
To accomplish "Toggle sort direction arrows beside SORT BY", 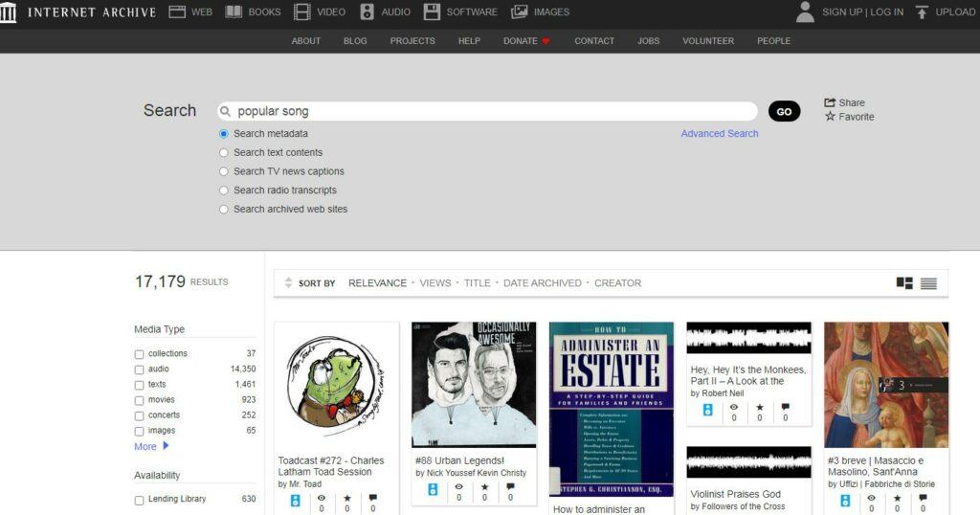I will point(288,282).
